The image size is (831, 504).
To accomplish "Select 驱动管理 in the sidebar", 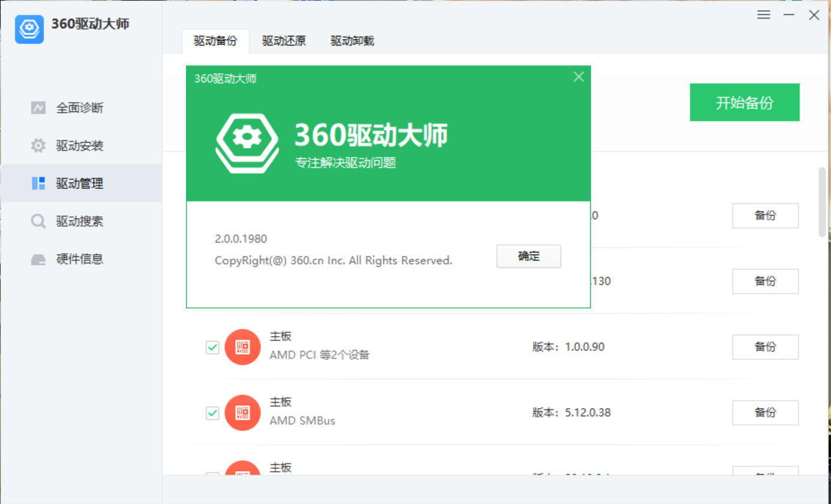I will coord(81,184).
